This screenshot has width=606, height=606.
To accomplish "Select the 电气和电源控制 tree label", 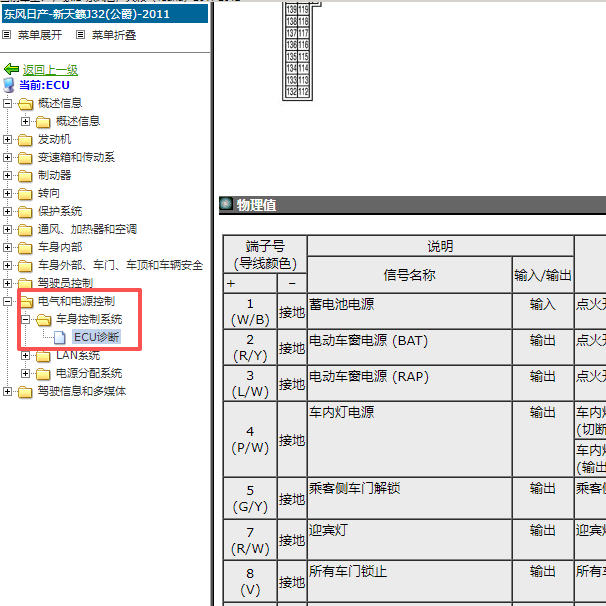I will 76,301.
